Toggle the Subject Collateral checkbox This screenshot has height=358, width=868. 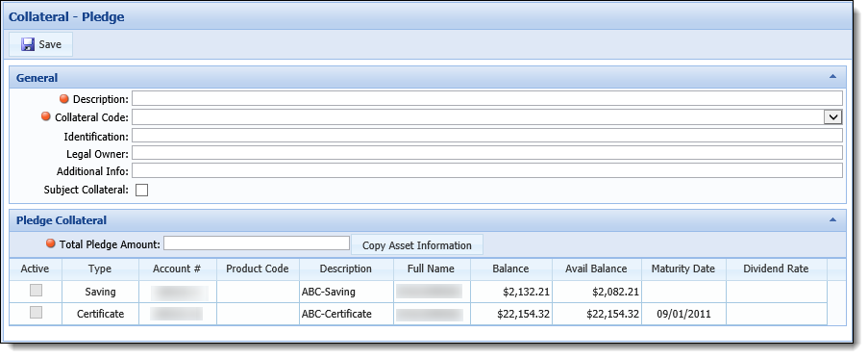coord(142,191)
